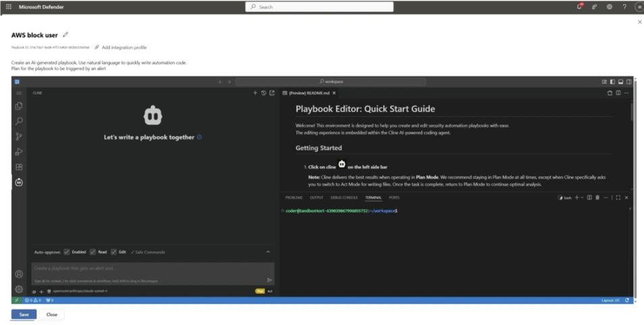
Task: Open more actions menu in terminal panel
Action: coord(606,197)
